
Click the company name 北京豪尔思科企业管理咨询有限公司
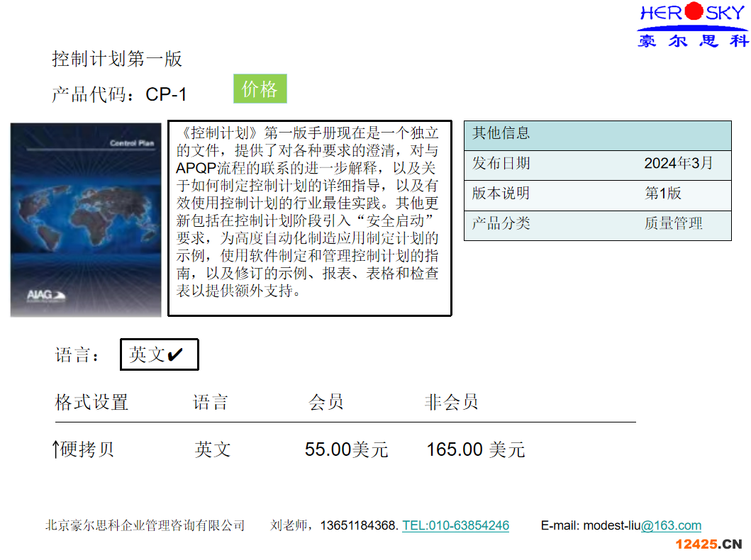(x=145, y=525)
